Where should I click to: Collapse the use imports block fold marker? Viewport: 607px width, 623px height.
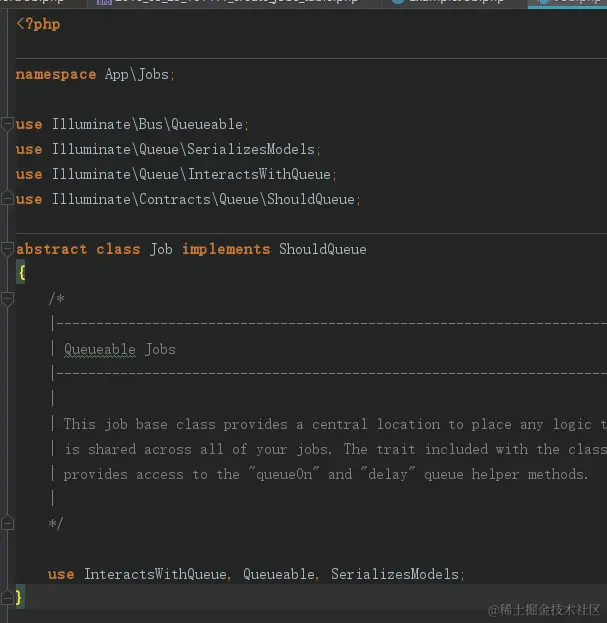7,124
